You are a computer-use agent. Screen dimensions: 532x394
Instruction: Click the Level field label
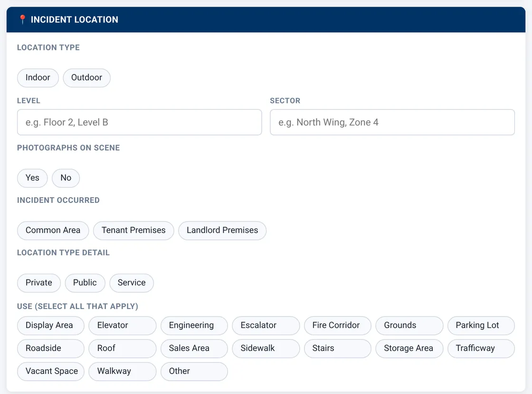(x=29, y=101)
